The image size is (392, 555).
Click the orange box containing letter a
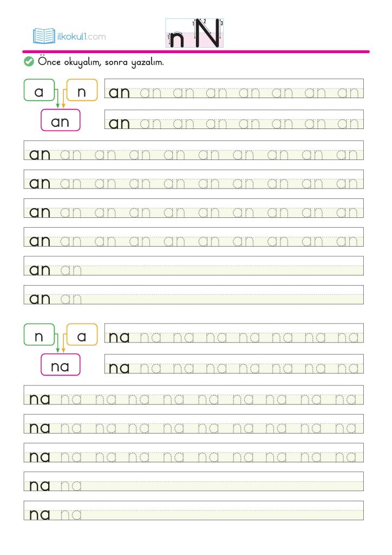click(x=82, y=335)
